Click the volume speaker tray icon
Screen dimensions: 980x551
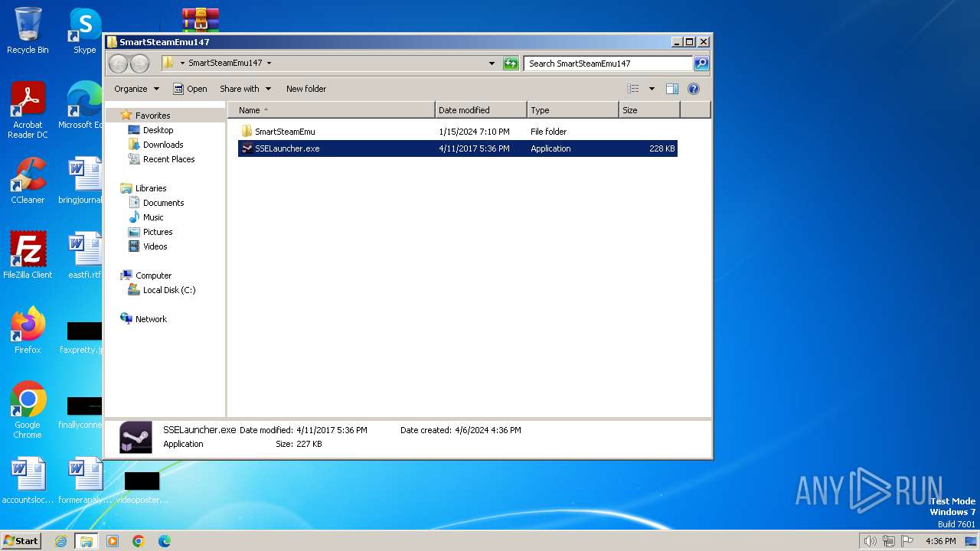870,541
